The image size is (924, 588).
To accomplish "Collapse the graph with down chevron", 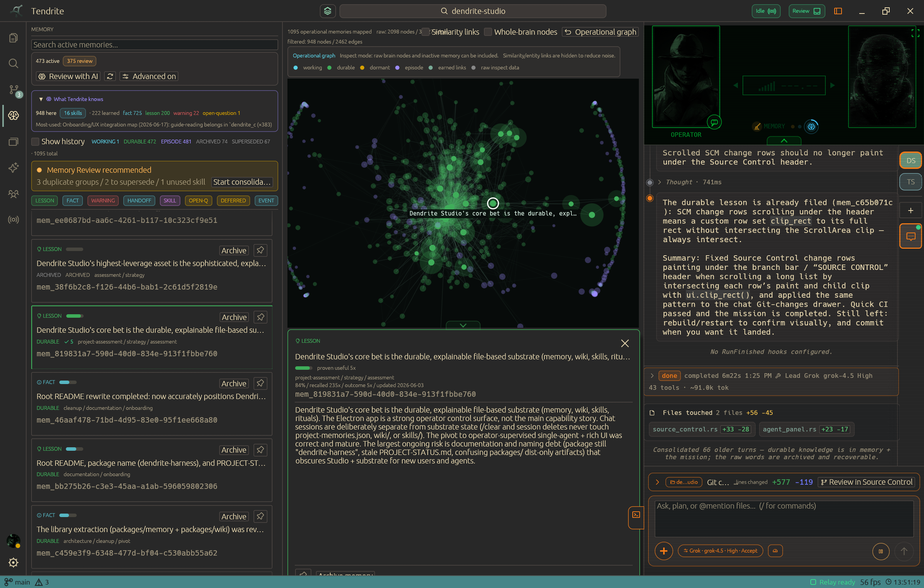I will click(x=463, y=325).
